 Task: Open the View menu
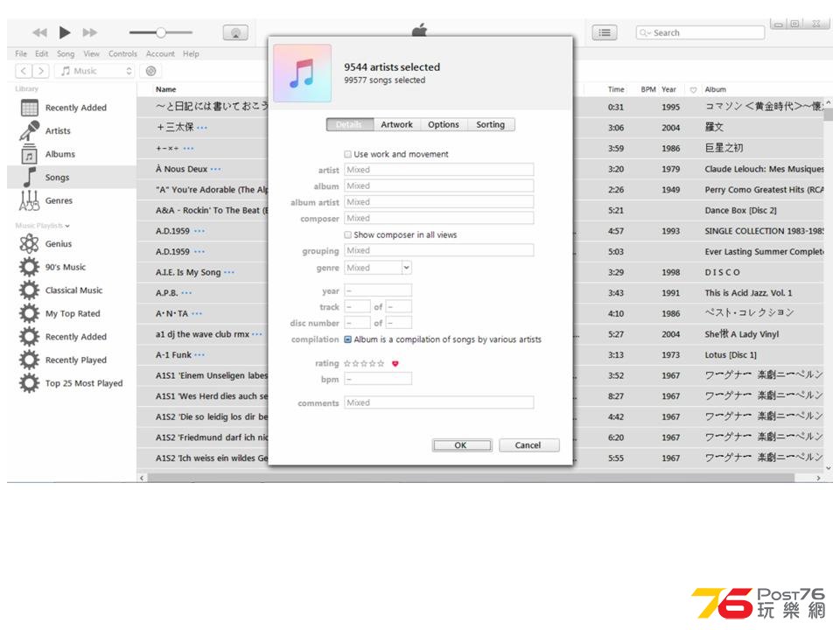point(91,53)
